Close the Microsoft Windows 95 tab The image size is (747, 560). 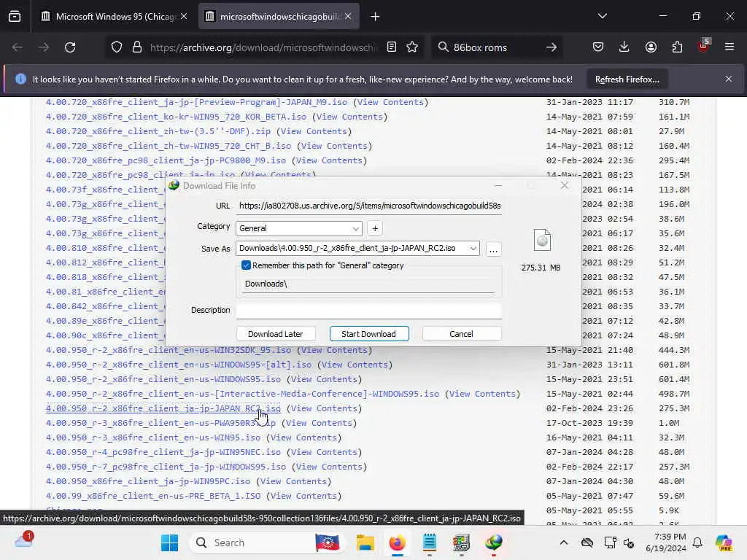[x=184, y=17]
